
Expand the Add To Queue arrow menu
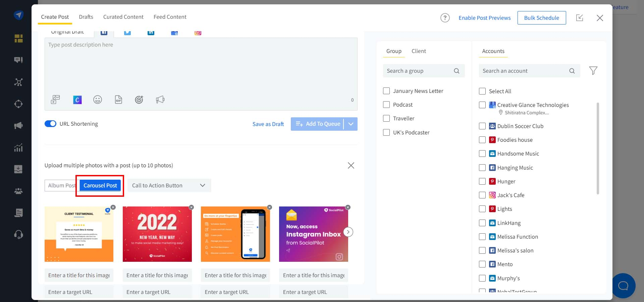(x=351, y=124)
